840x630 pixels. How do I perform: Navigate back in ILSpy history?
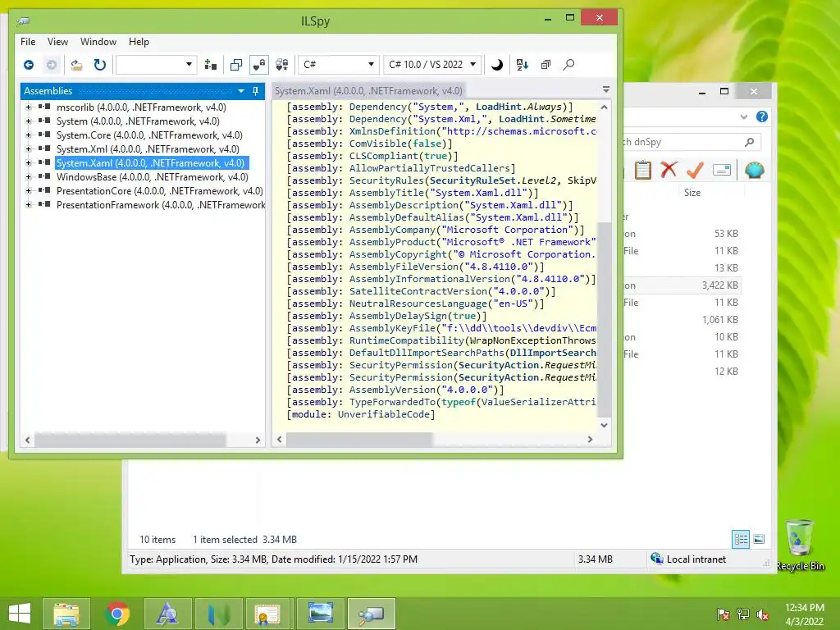29,65
